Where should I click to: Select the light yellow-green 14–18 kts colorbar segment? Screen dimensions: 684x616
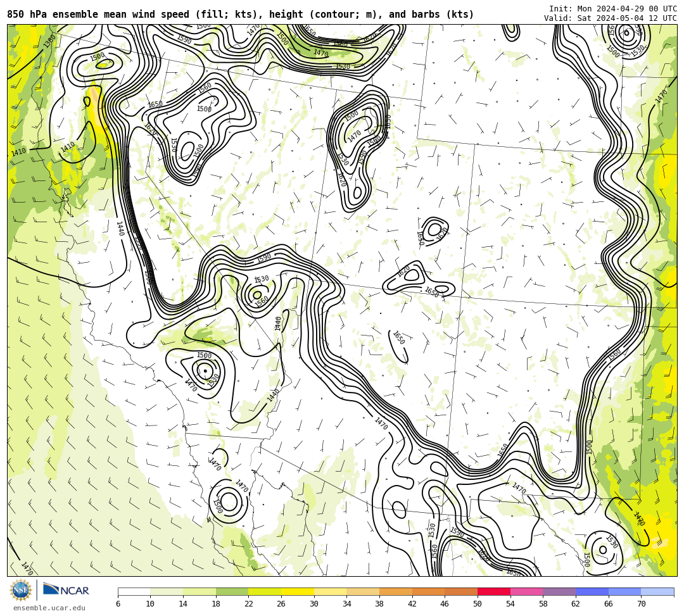[x=199, y=591]
